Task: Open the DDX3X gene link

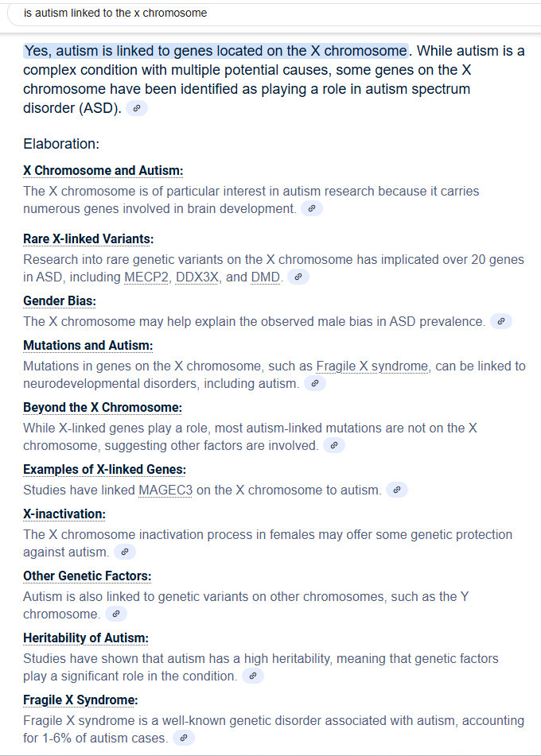Action: click(x=197, y=277)
